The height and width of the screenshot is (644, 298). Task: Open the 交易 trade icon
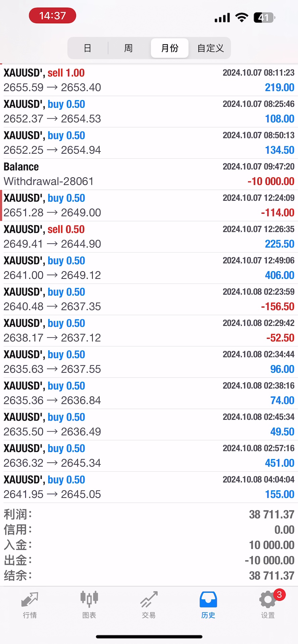click(149, 600)
